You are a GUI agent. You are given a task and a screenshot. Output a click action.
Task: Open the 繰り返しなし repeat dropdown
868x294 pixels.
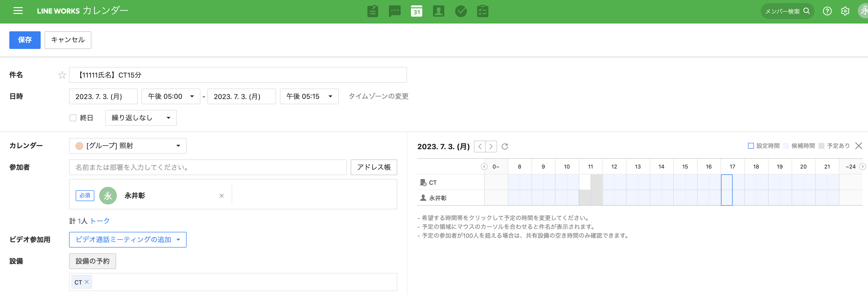coord(141,118)
